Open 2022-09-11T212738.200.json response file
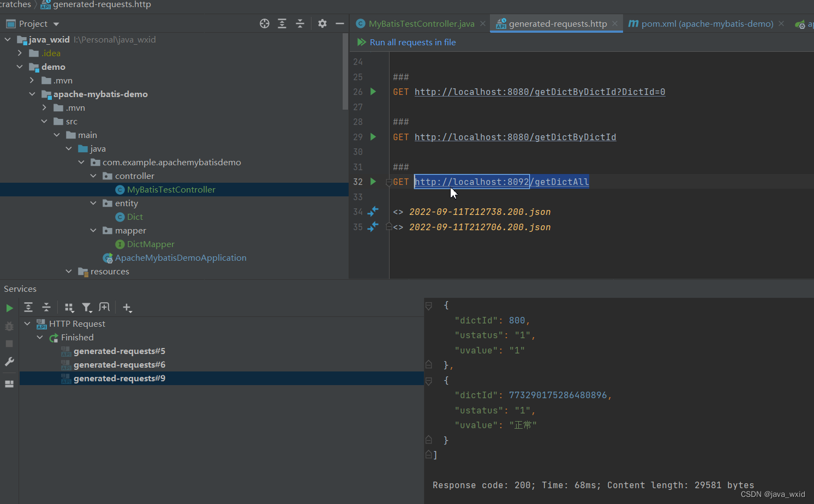The width and height of the screenshot is (814, 504). click(480, 212)
